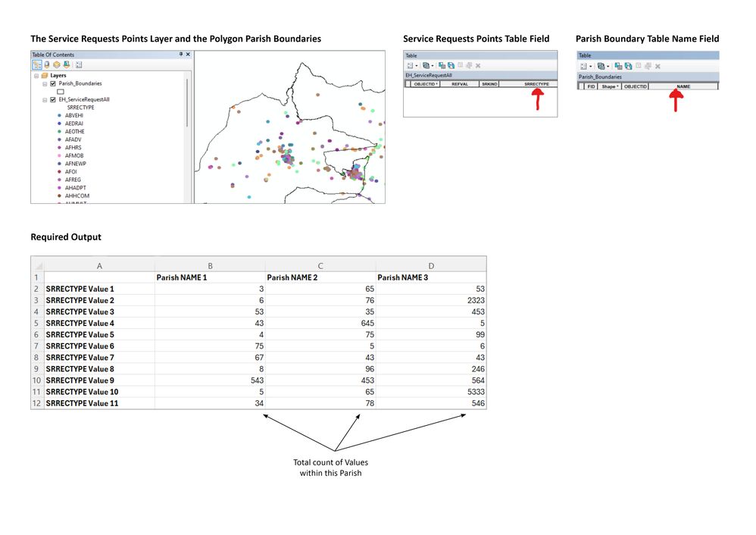Click Select By Attributes in Parish_Boundaries table
Screen dimensions: 756x535
click(619, 66)
